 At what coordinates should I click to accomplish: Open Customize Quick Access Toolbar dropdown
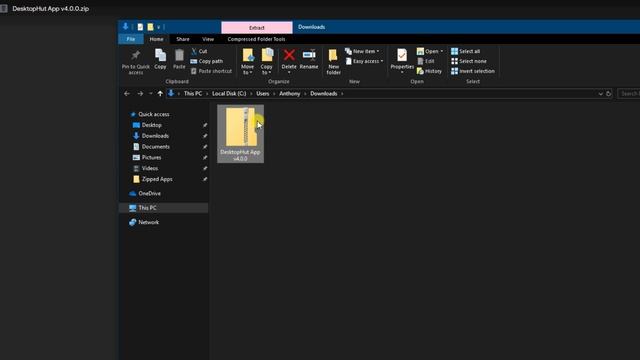158,27
